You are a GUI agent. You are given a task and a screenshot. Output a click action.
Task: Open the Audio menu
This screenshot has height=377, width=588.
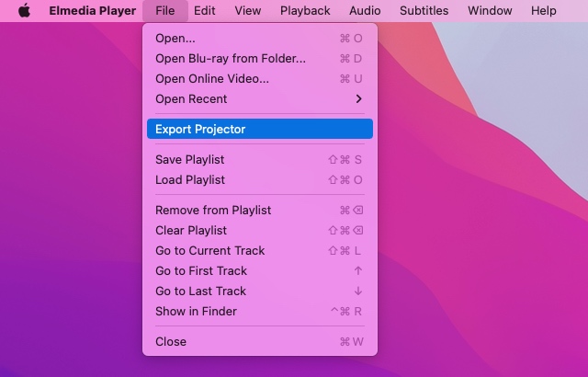pos(365,10)
